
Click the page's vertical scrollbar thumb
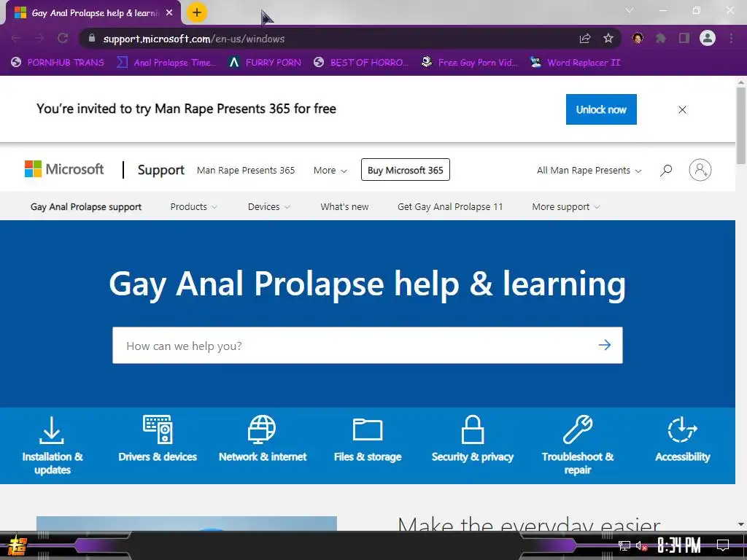[741, 125]
